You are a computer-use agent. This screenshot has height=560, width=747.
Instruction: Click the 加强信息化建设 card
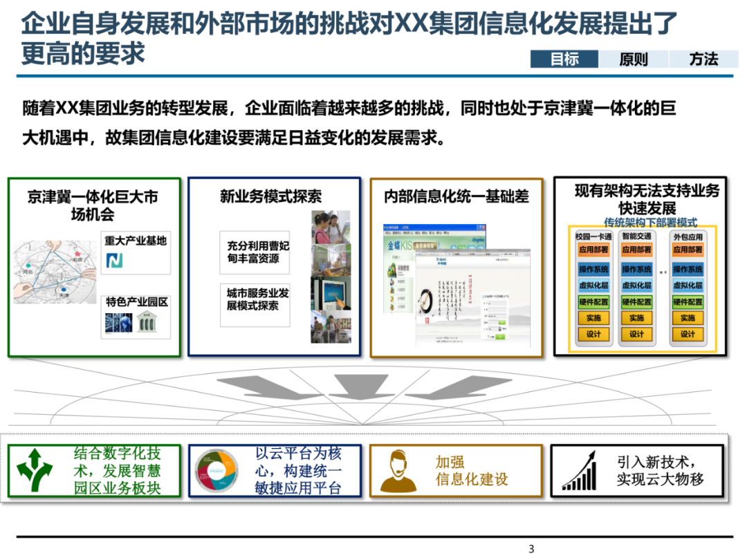click(456, 471)
